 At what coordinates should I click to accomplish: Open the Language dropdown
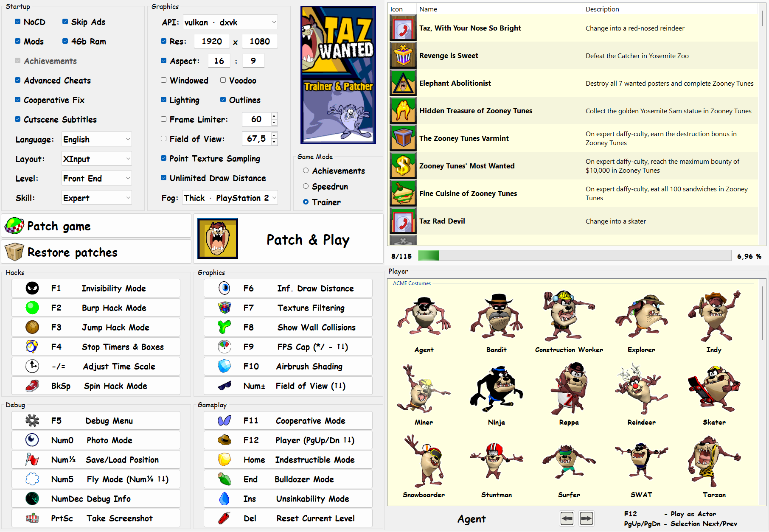pyautogui.click(x=97, y=139)
